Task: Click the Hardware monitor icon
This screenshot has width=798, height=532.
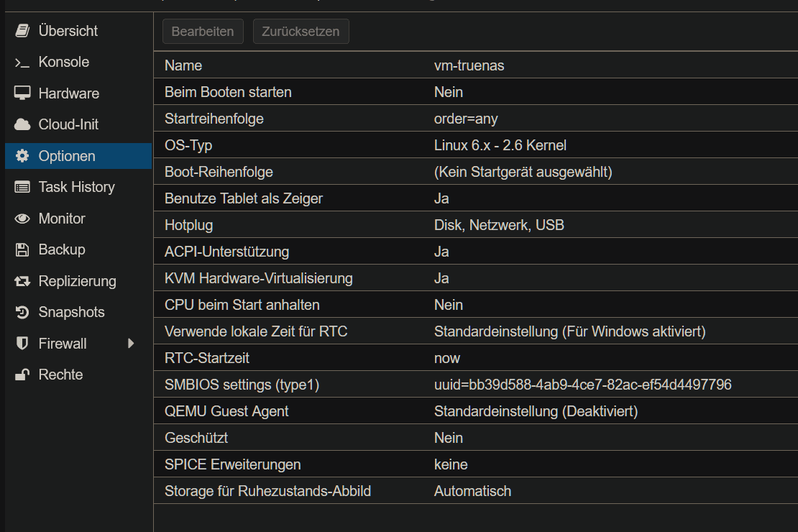Action: pyautogui.click(x=22, y=93)
